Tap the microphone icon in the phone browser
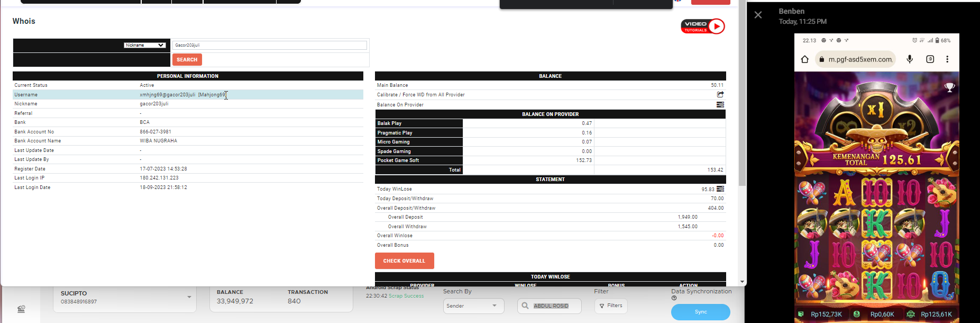 point(910,59)
